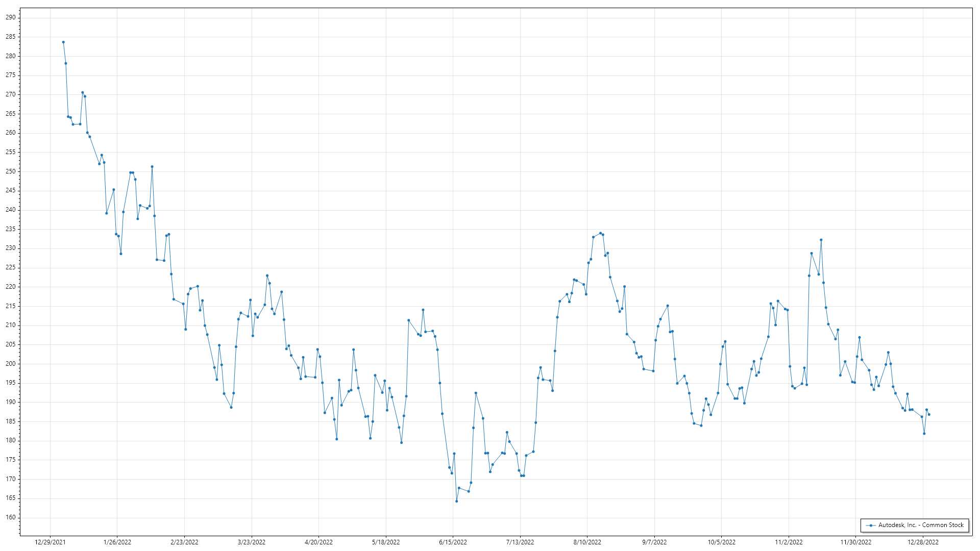Click the 10/5/2022 date axis label

[x=721, y=542]
